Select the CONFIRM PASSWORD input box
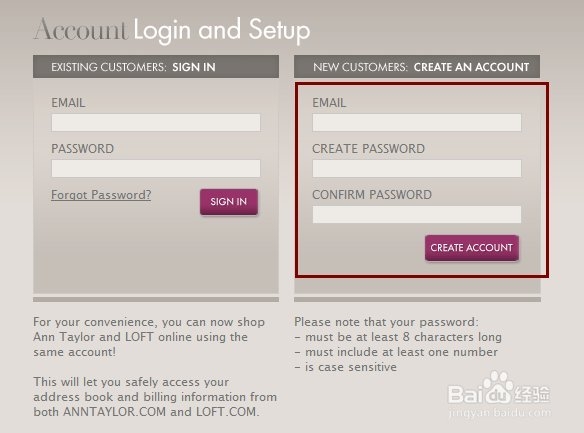This screenshot has width=584, height=433. (x=417, y=214)
